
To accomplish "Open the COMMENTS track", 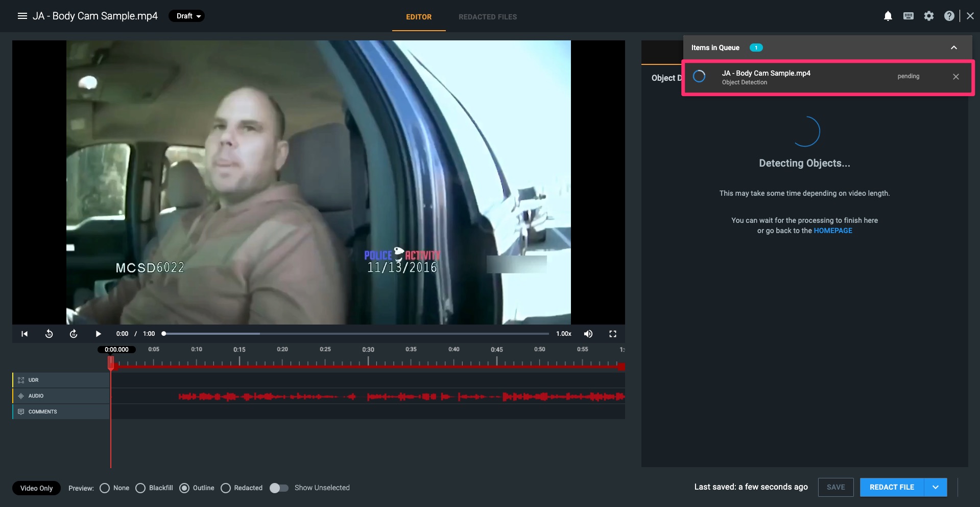I will click(x=21, y=411).
